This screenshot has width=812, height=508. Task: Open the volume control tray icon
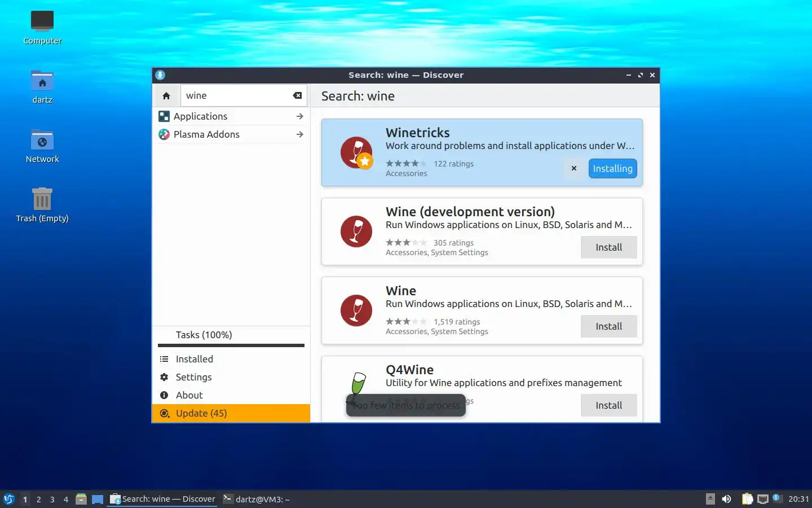click(x=727, y=499)
